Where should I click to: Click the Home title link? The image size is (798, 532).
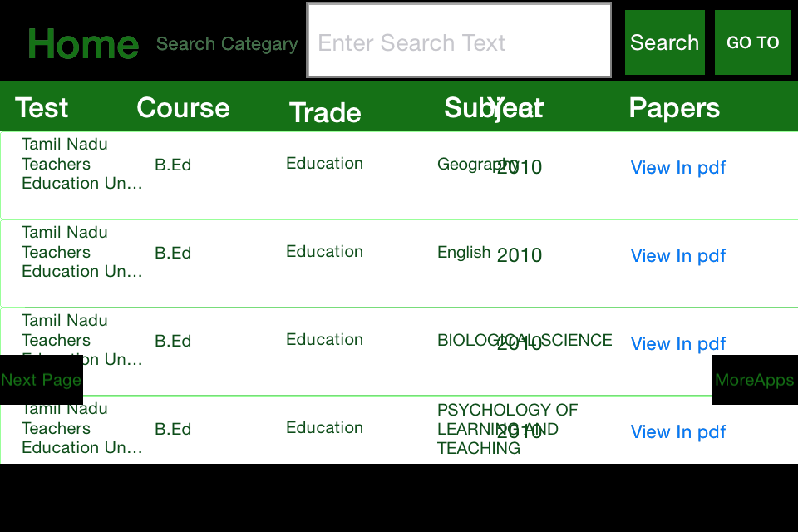(x=83, y=44)
